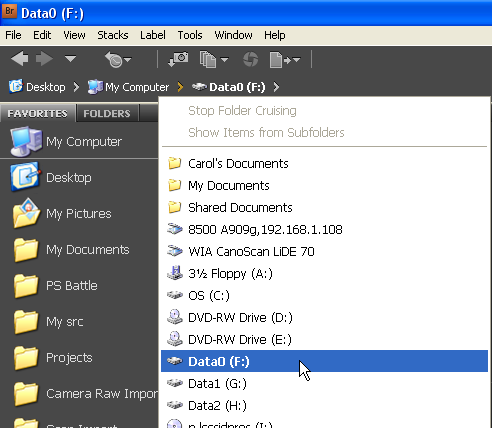Open the Stacks menu
Image resolution: width=492 pixels, height=428 pixels.
click(x=113, y=35)
